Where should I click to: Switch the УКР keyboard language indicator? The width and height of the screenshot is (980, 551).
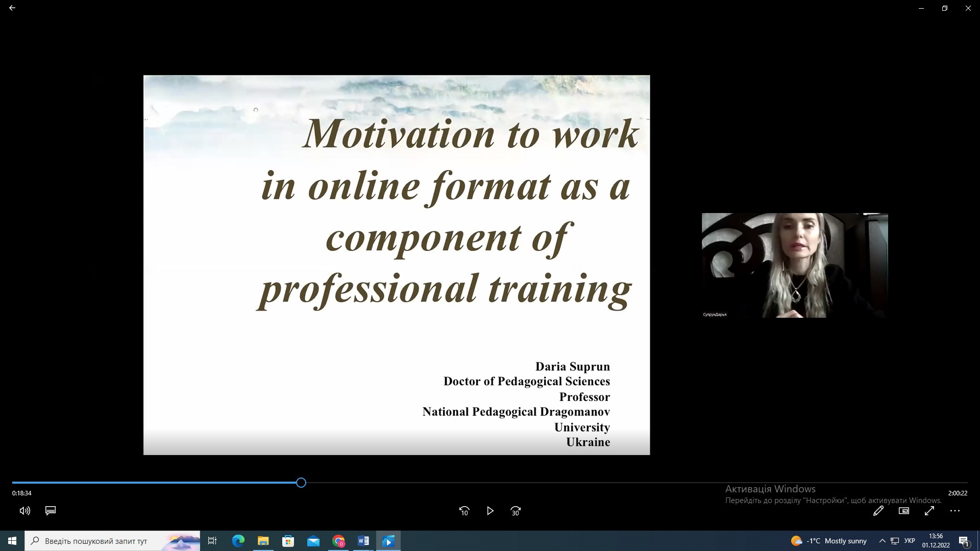[x=910, y=541]
